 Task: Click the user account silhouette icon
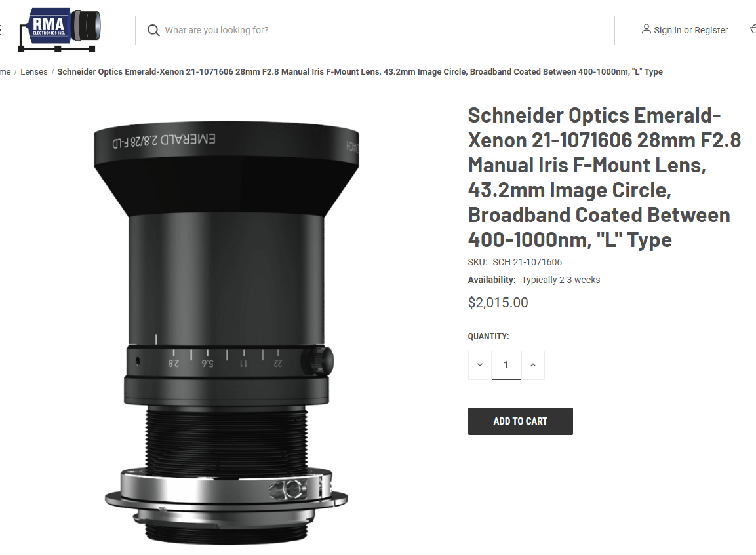646,29
